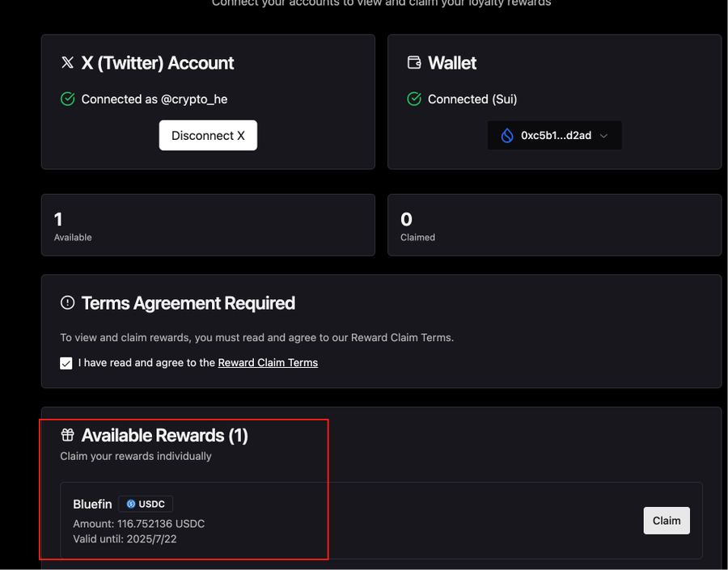Click green checkmark next to Connected as @crypto_he

pyautogui.click(x=68, y=99)
